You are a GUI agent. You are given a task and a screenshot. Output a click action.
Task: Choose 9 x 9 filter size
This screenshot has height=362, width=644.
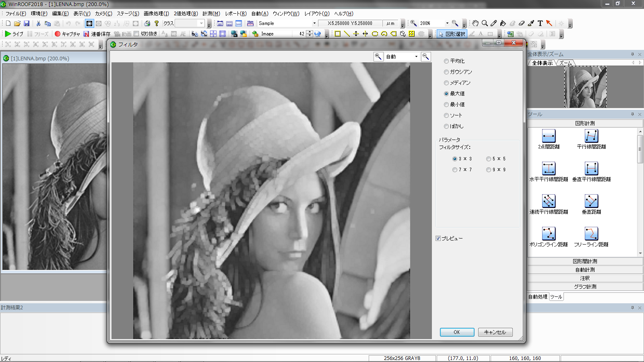[x=496, y=170]
